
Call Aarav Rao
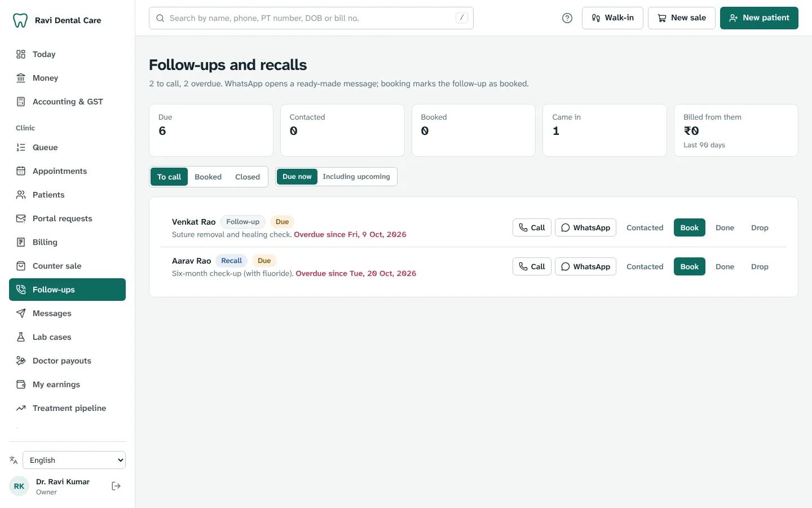[532, 266]
